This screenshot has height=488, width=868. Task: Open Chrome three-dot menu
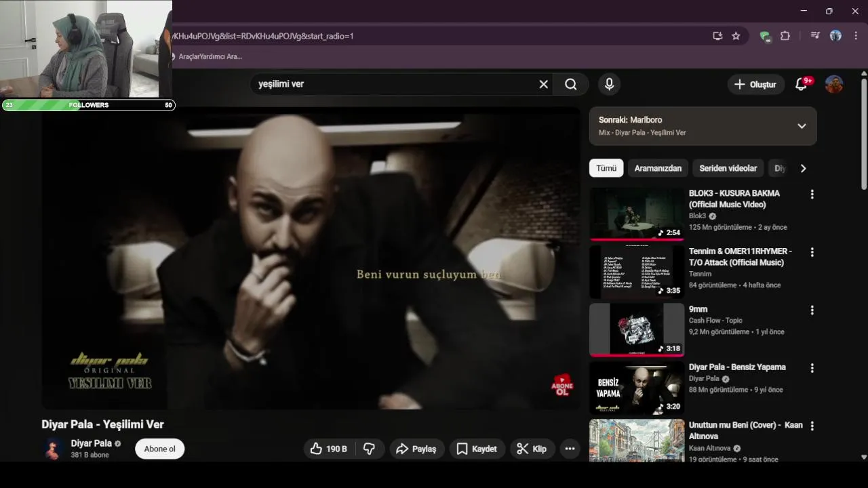[856, 36]
